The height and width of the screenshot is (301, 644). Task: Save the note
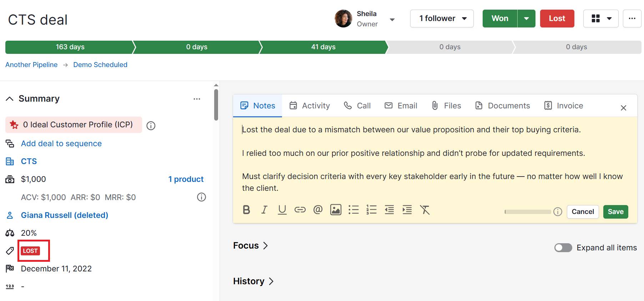pyautogui.click(x=615, y=212)
